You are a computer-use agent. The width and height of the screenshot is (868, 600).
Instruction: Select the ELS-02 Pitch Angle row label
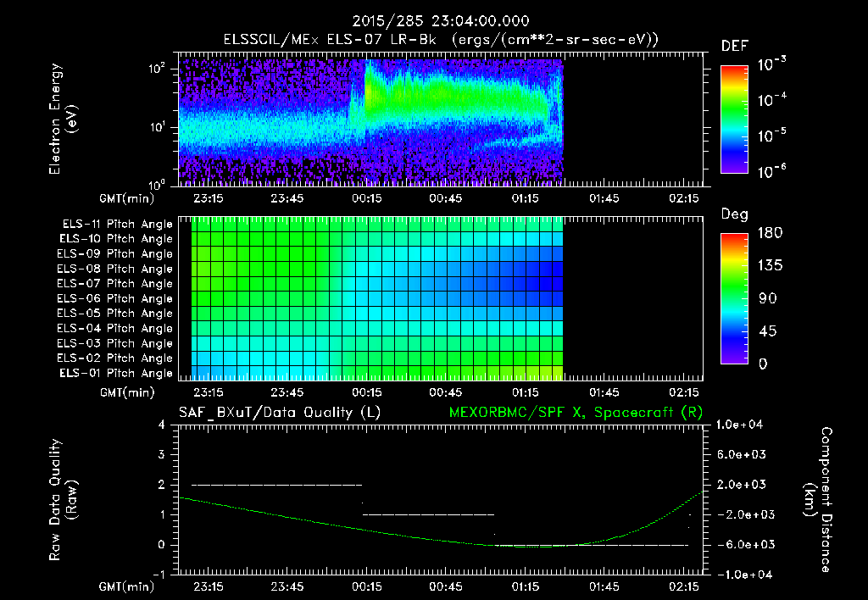point(114,358)
